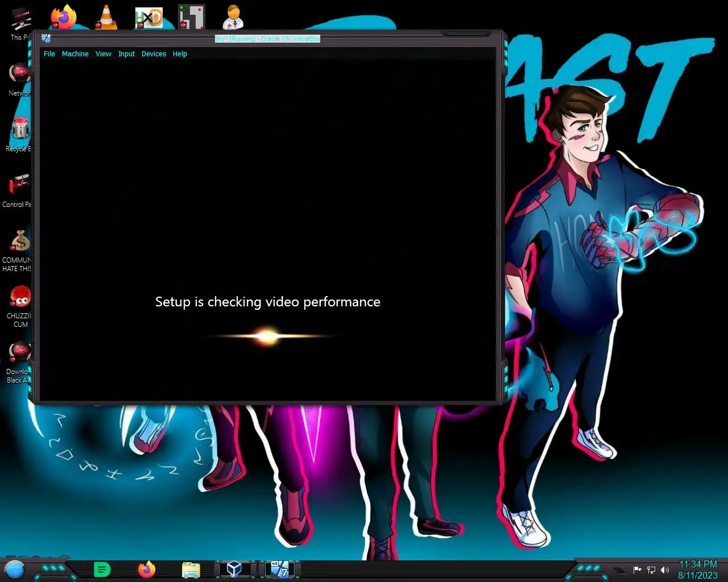The width and height of the screenshot is (728, 582).
Task: Open the doctor figure desktop shortcut
Action: point(233,17)
